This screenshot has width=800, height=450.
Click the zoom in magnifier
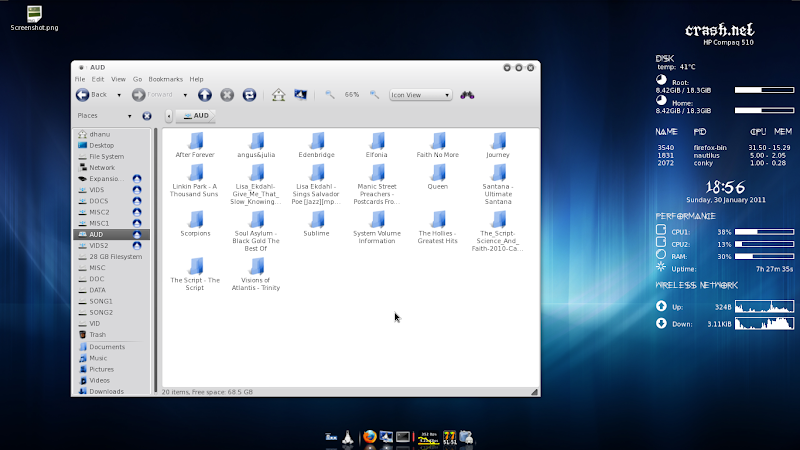click(374, 95)
